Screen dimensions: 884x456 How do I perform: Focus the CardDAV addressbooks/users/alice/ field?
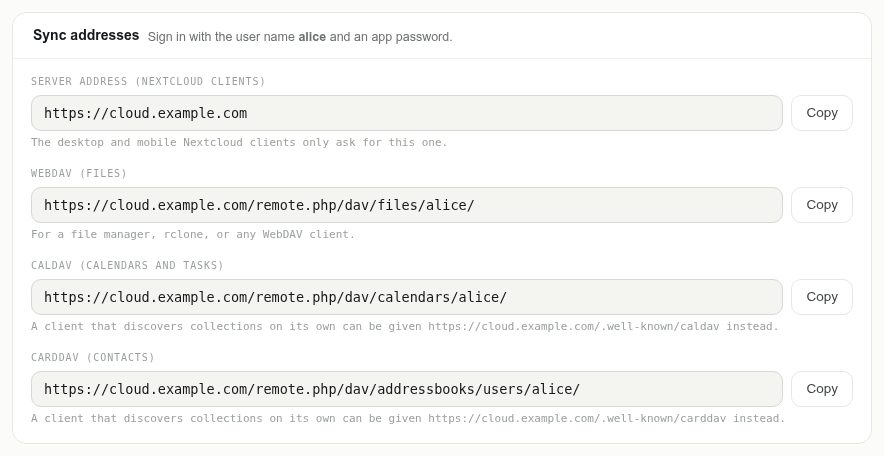click(x=406, y=389)
